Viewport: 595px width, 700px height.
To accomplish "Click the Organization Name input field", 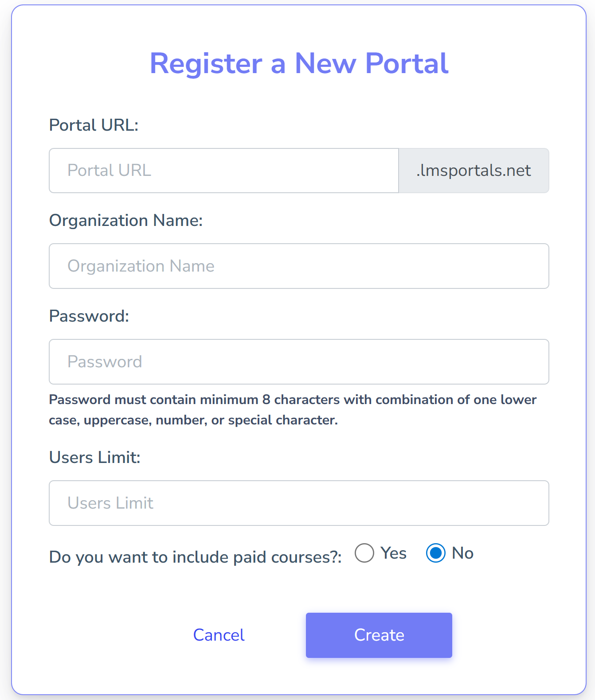I will 299,266.
